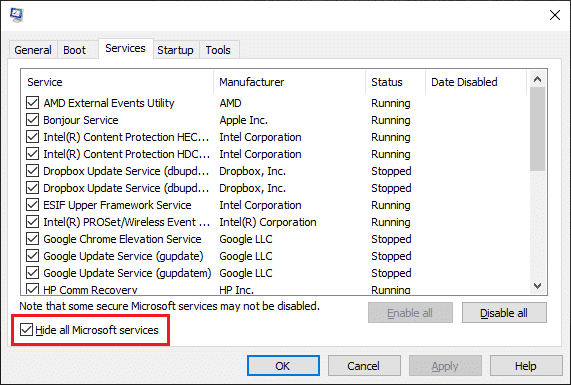Uncheck Google Chrome Elevation Service
The height and width of the screenshot is (385, 571).
point(32,239)
